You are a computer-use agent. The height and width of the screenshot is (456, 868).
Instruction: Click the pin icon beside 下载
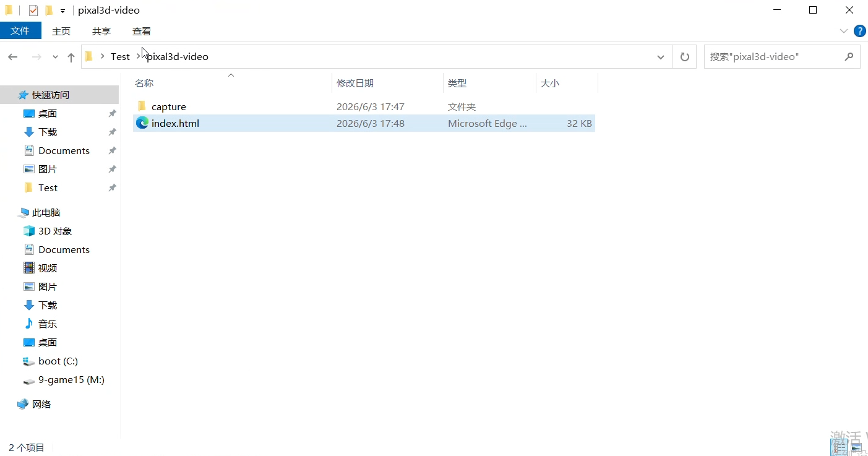(112, 132)
